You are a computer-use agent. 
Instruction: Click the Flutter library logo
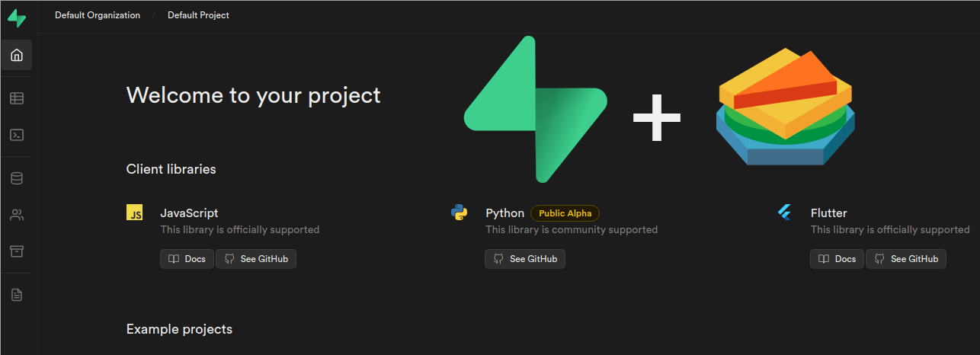pyautogui.click(x=785, y=213)
